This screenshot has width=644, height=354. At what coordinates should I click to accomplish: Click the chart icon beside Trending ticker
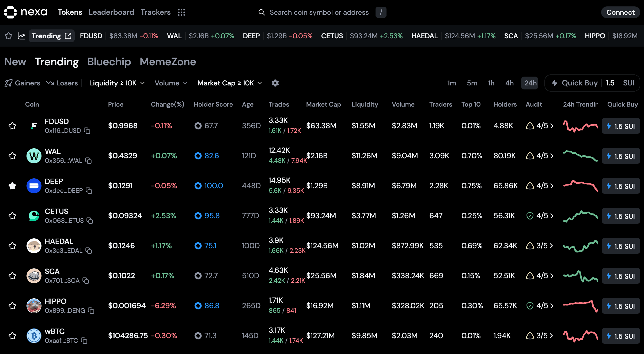[x=21, y=36]
